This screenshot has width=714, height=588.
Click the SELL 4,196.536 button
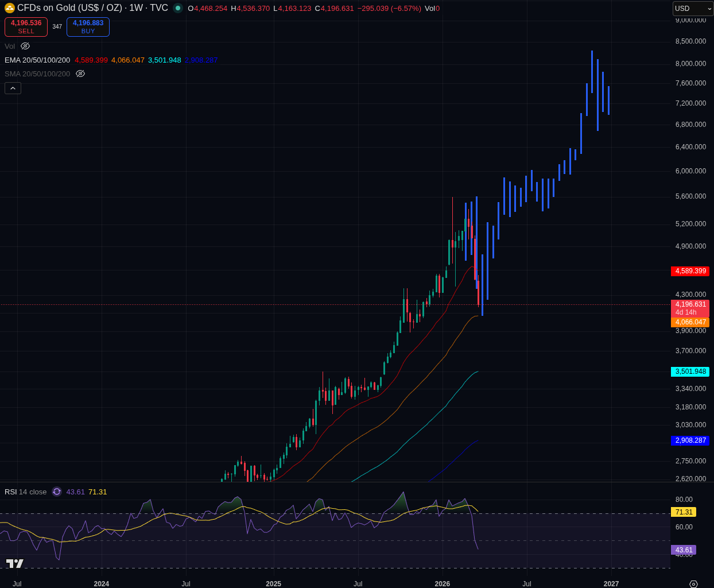tap(26, 27)
